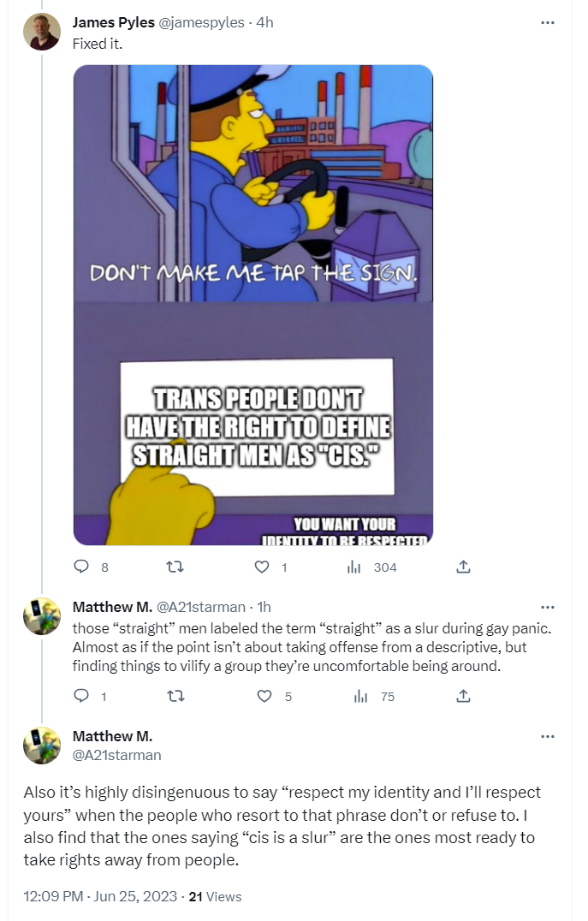Click the 4h timestamp on James' tweet

264,22
